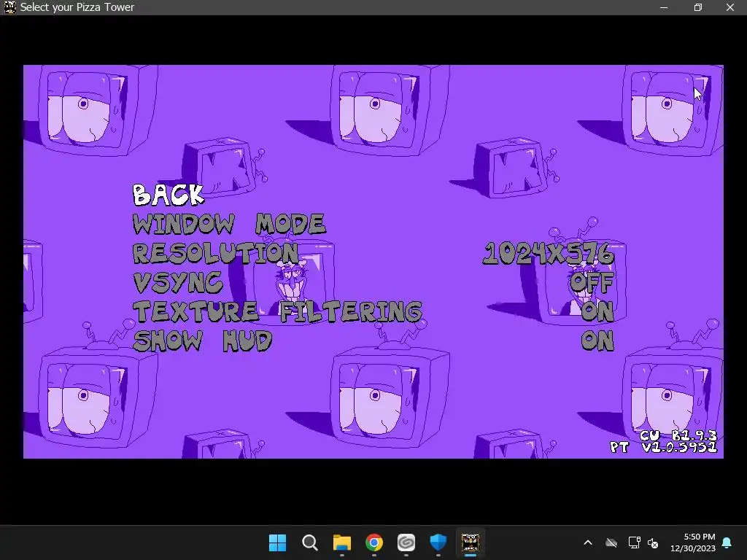747x560 pixels.
Task: Restore down the Pizza Tower window
Action: (698, 7)
